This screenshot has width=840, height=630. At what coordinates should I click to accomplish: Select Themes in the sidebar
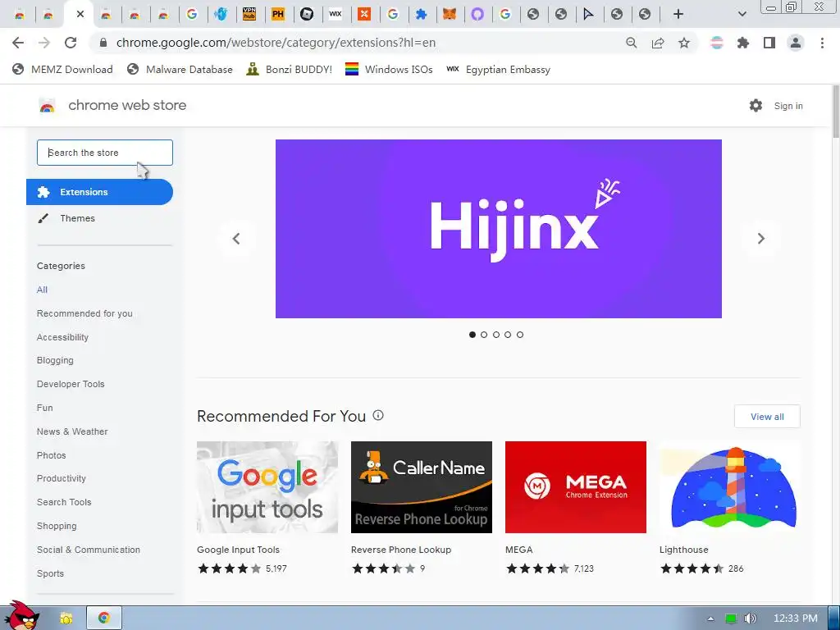pyautogui.click(x=78, y=218)
